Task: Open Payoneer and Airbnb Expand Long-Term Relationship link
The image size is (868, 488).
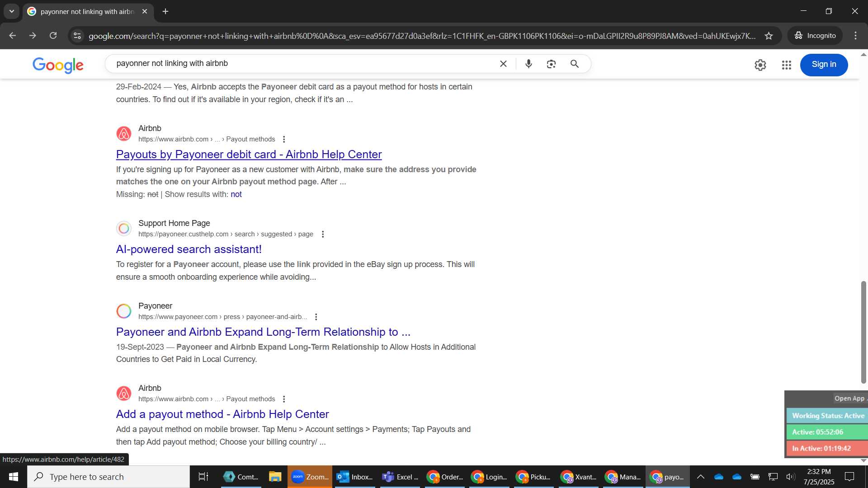Action: point(263,332)
